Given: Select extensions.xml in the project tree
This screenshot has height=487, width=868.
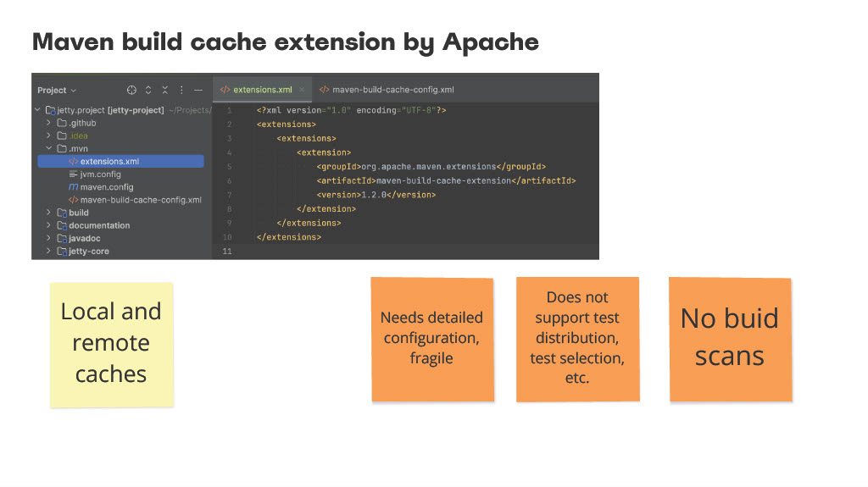Looking at the screenshot, I should [x=120, y=161].
